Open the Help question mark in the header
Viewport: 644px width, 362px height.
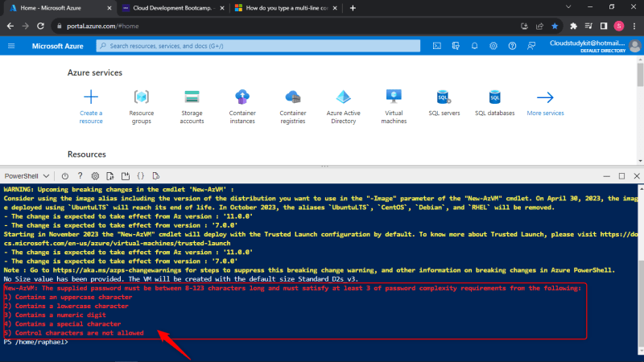click(x=512, y=46)
